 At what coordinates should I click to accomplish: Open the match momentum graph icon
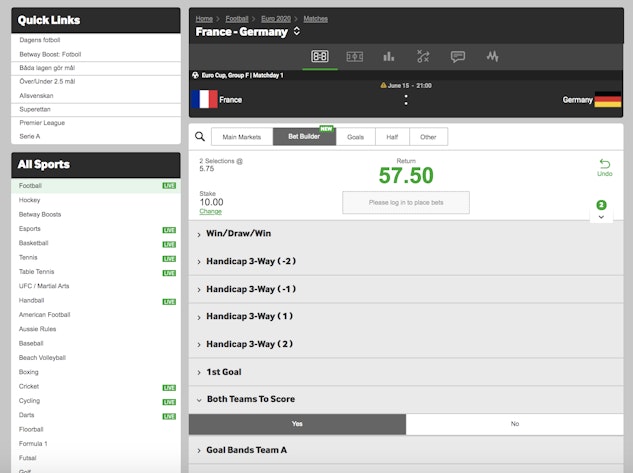coord(492,57)
